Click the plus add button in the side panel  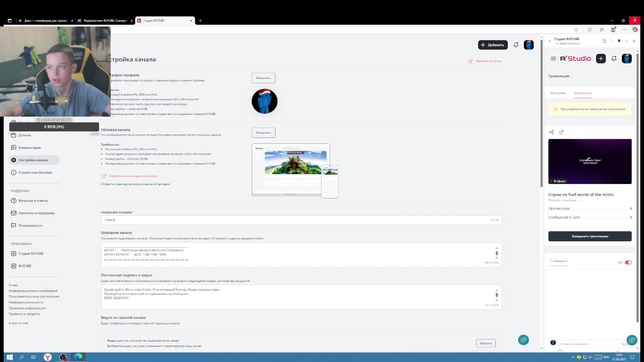(601, 59)
